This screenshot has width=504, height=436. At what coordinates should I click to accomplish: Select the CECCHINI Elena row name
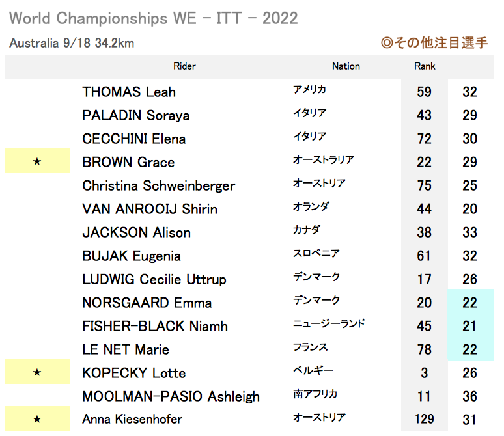(133, 139)
